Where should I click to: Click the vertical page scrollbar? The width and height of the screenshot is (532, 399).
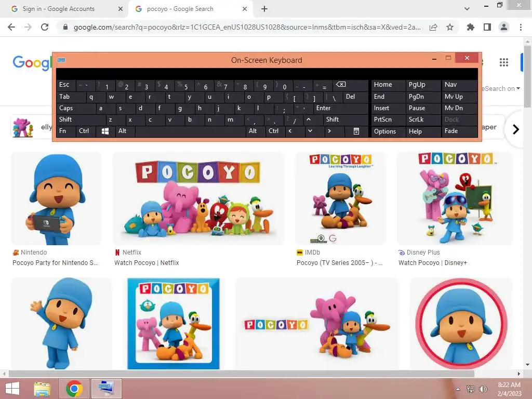[x=527, y=78]
